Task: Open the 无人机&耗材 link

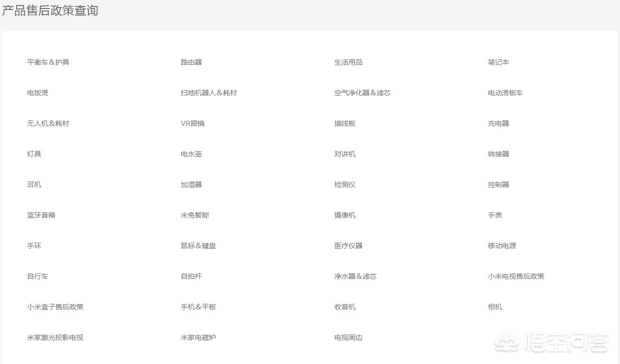Action: coord(48,123)
